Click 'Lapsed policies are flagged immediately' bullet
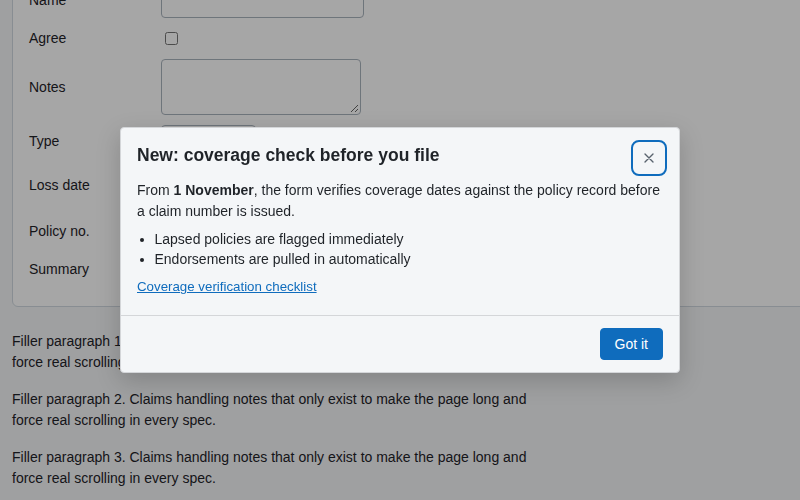800x500 pixels. point(279,239)
